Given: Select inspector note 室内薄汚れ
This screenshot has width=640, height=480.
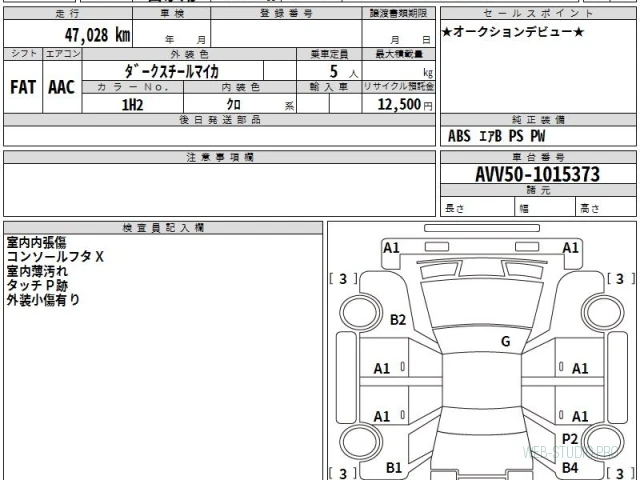Looking at the screenshot, I should (x=37, y=271).
